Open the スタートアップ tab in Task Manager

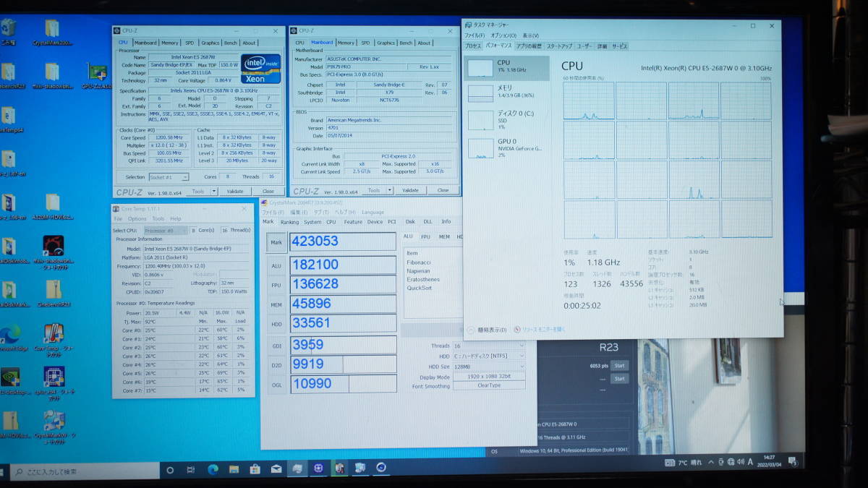tap(559, 46)
